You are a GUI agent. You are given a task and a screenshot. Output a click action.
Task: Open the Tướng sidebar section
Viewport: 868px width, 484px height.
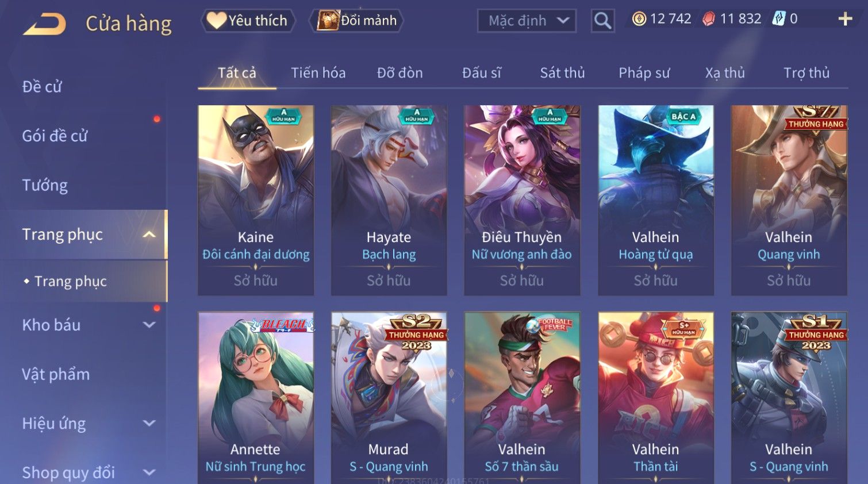coord(45,185)
